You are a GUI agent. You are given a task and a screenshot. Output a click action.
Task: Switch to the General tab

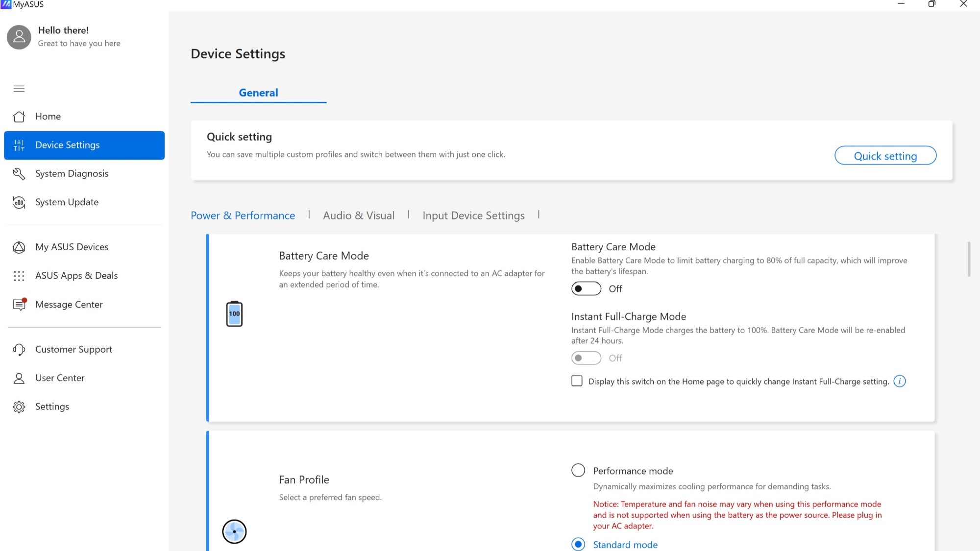[x=258, y=93]
